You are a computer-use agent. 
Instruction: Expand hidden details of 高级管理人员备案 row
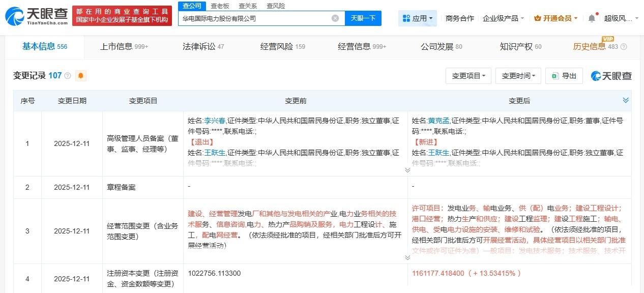click(407, 169)
